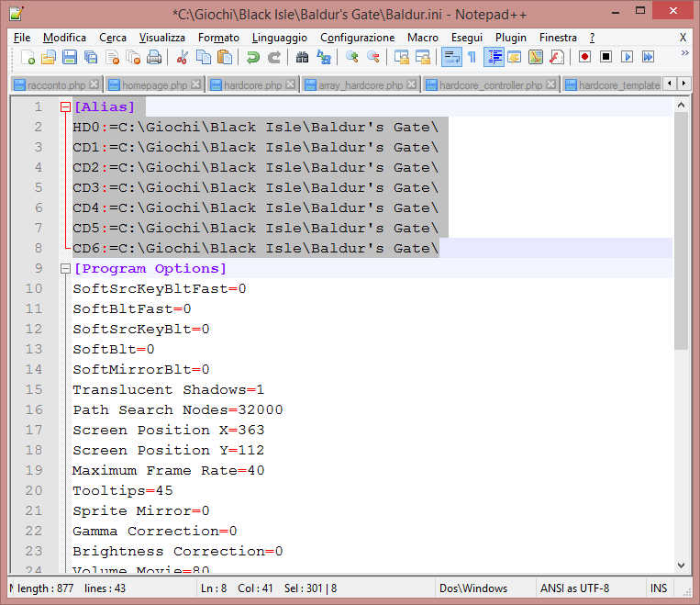Click the Zoom In magnifier icon
Image resolution: width=700 pixels, height=605 pixels.
[x=351, y=57]
